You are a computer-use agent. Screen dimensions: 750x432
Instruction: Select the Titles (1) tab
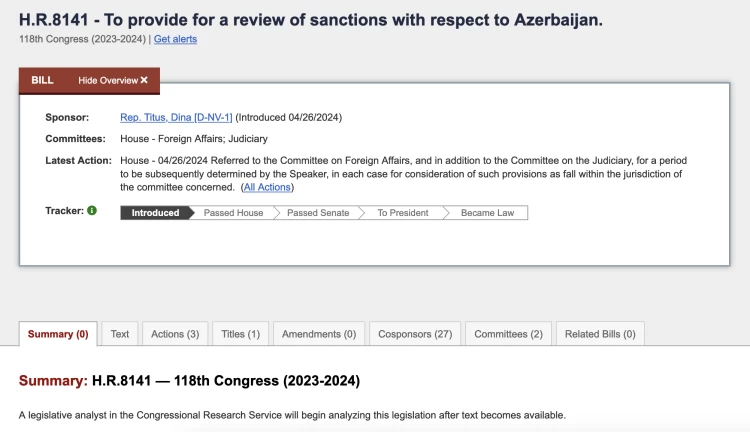tap(240, 334)
